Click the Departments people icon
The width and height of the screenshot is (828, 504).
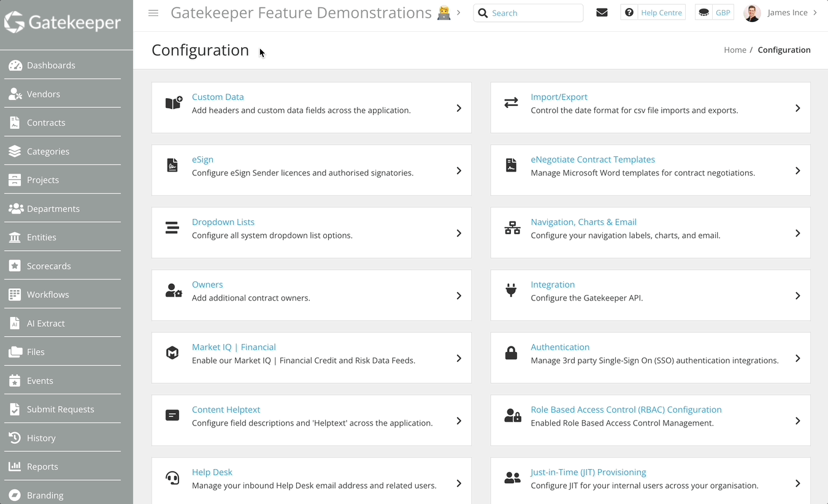(16, 208)
